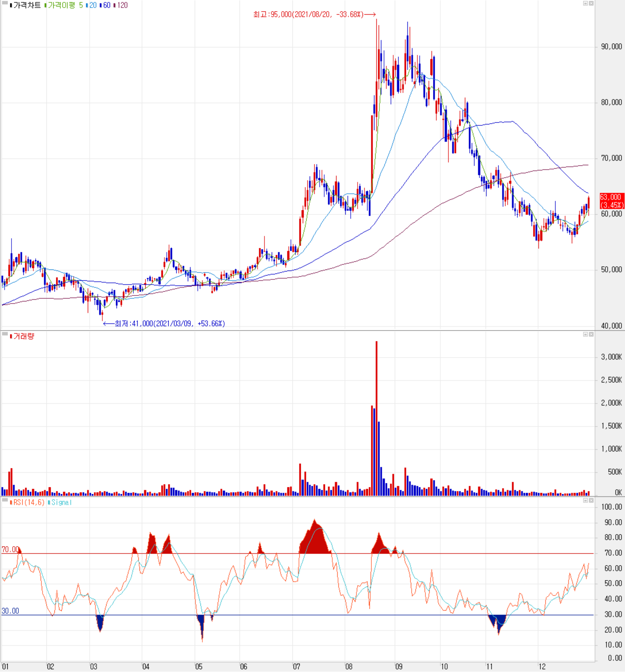Viewport: 625px width, 672px height.
Task: Click the 90,000 price axis label
Action: 612,47
